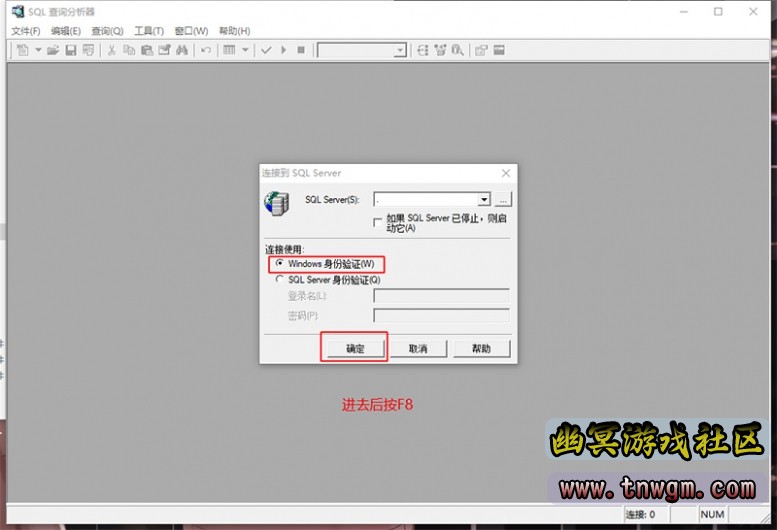Screen dimensions: 777x530
Task: Click the NUM status bar indicator
Action: (x=712, y=515)
